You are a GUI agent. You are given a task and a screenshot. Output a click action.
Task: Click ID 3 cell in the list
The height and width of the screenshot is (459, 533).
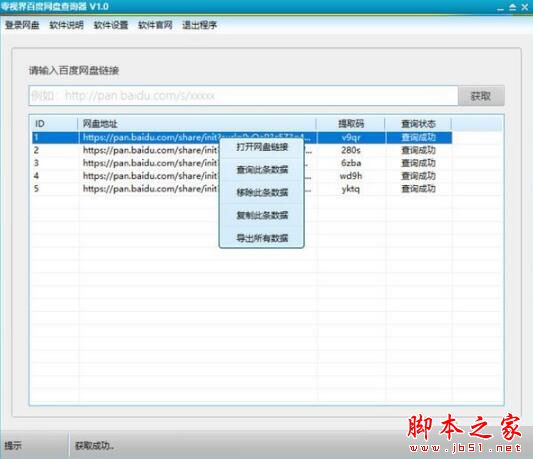point(36,163)
